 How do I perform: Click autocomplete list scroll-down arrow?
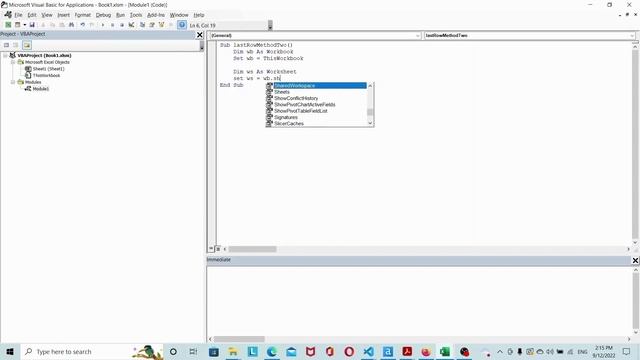(x=370, y=123)
